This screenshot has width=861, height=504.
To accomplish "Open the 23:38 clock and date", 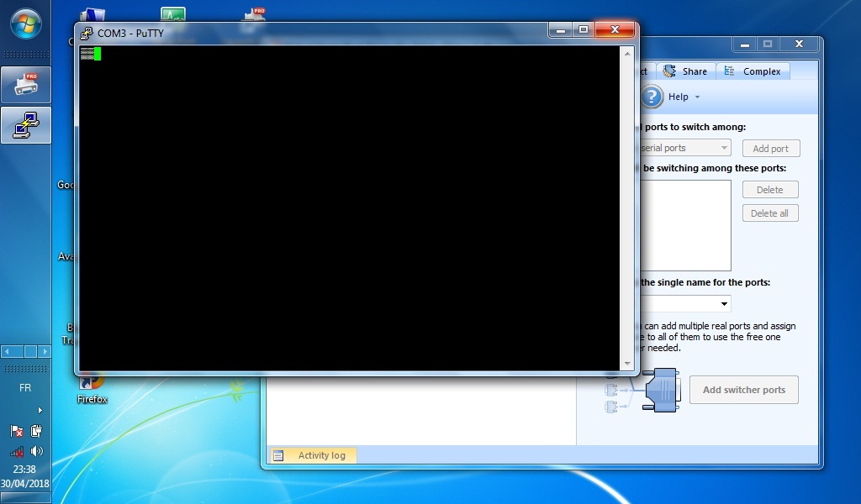I will 24,476.
